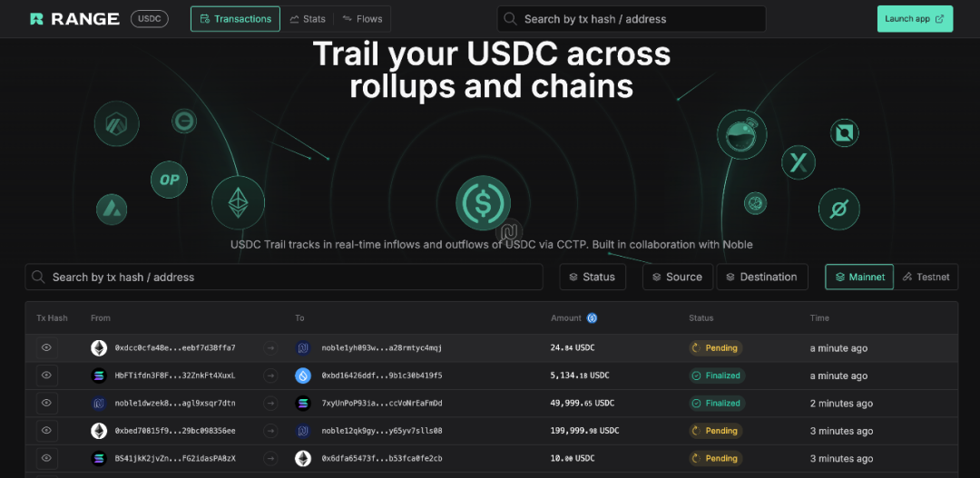Click the central USDC dollar coin icon

click(482, 203)
